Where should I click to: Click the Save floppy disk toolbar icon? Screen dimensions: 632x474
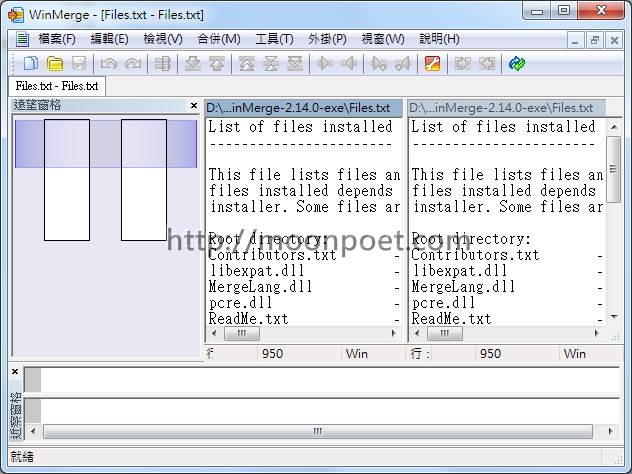pyautogui.click(x=79, y=64)
